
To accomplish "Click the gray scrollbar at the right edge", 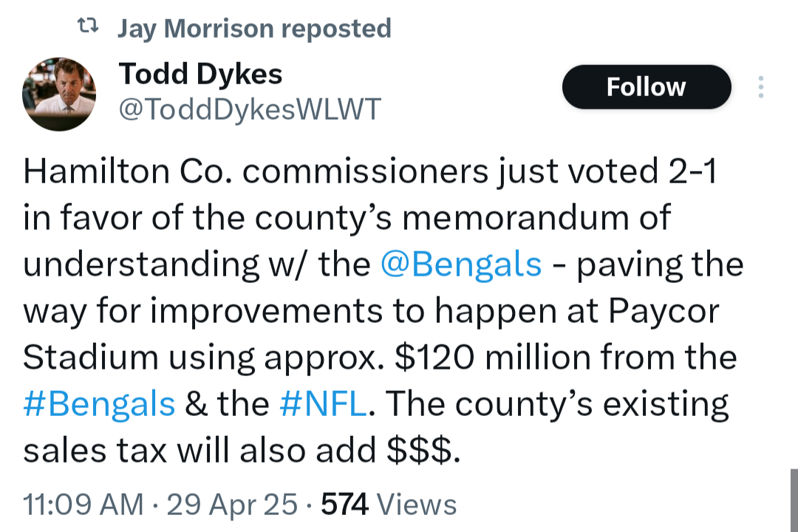I will point(794,500).
